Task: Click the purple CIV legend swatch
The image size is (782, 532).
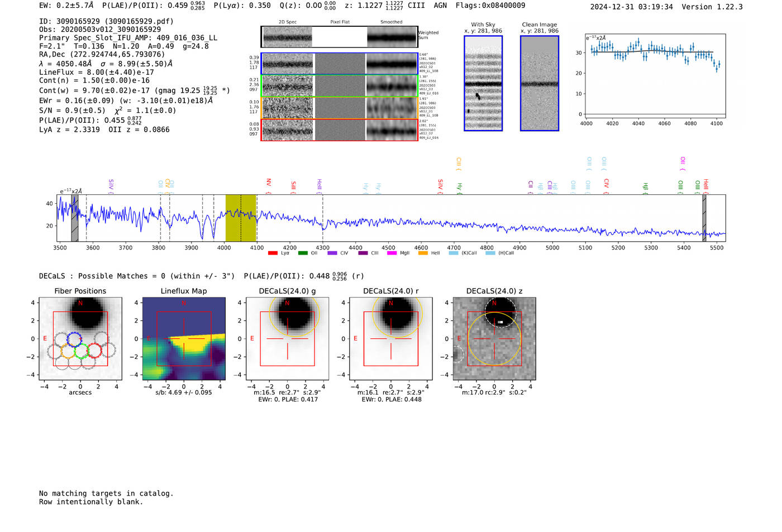Action: (332, 253)
